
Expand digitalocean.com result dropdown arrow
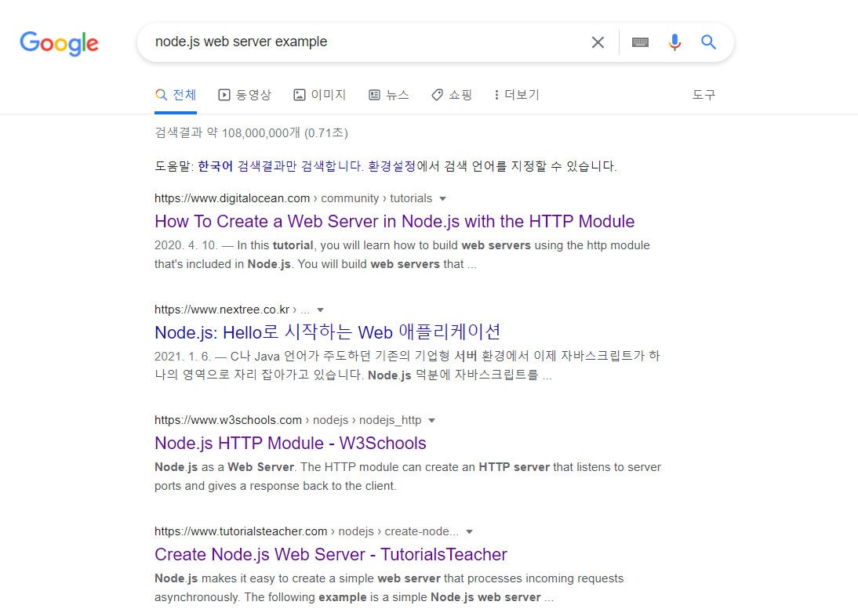tap(442, 198)
